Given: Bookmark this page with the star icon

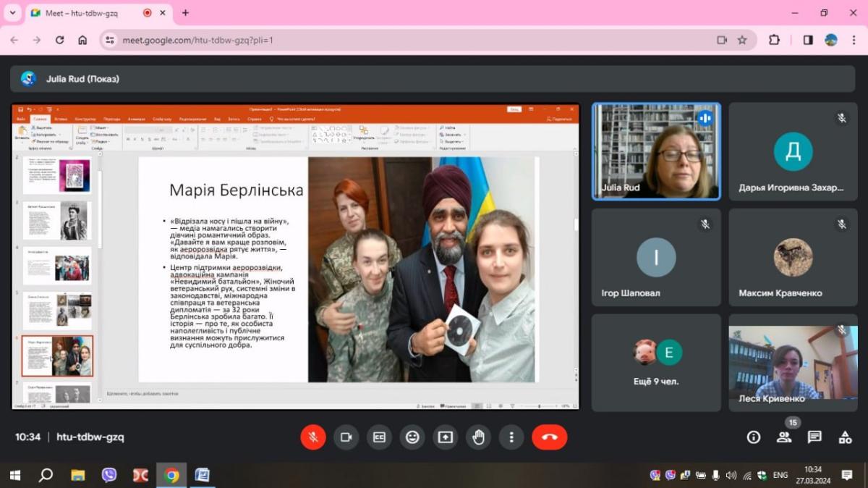Looking at the screenshot, I should (742, 40).
